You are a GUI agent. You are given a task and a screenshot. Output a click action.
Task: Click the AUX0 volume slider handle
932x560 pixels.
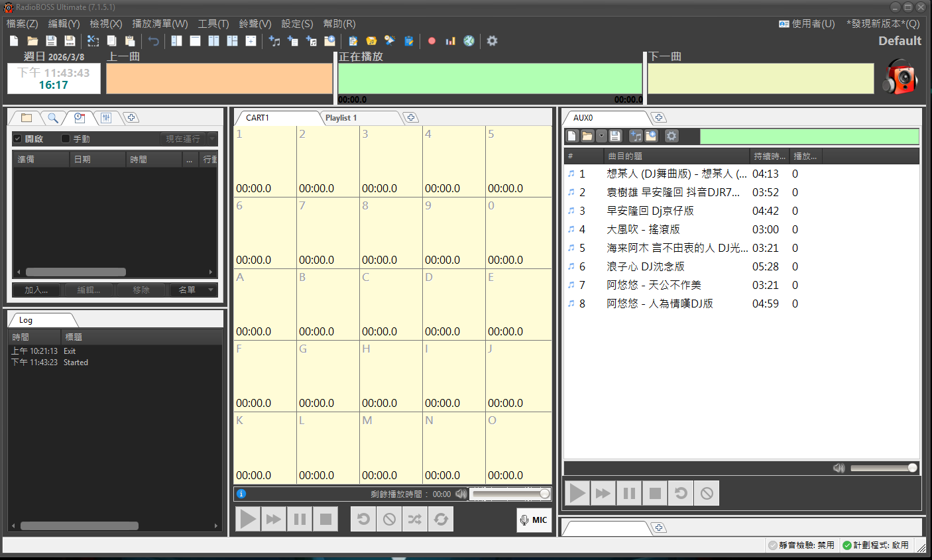tap(913, 468)
